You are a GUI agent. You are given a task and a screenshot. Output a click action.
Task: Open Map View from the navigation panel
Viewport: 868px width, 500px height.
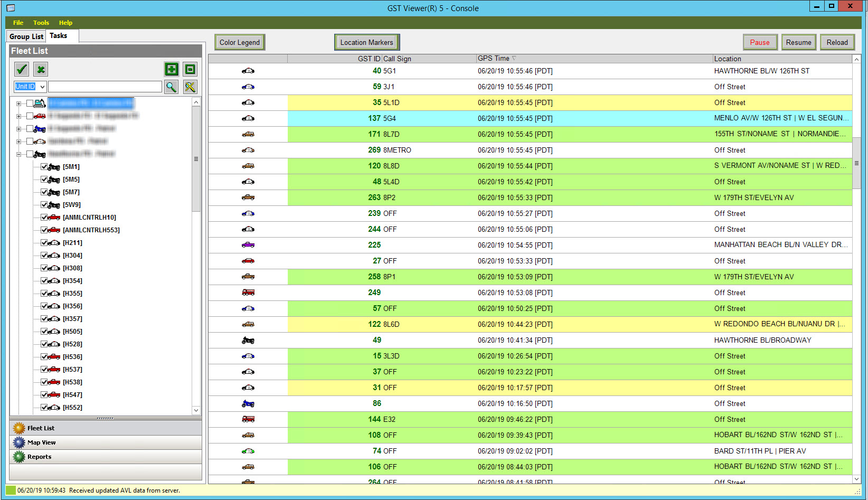[x=41, y=442]
